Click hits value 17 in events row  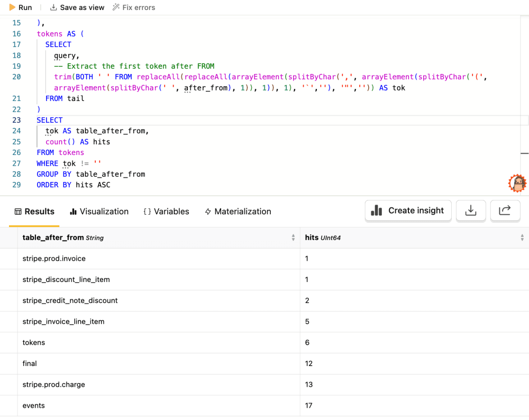309,406
